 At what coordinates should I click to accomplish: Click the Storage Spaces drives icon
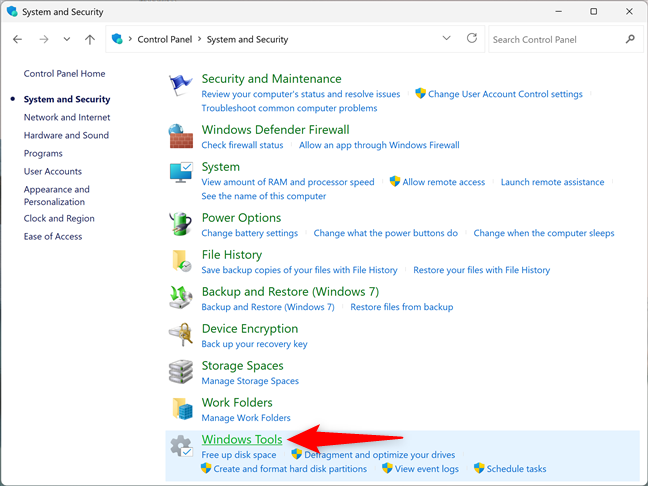point(181,372)
